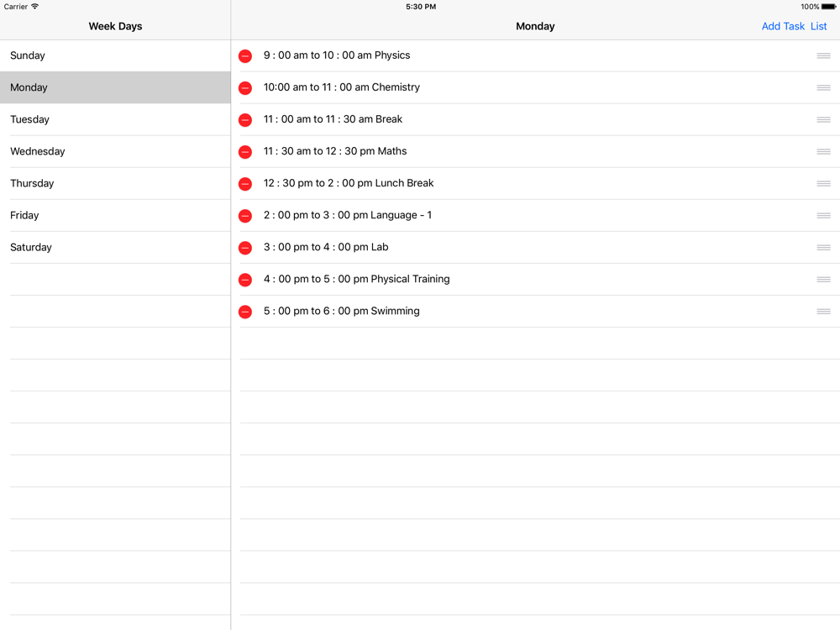840x630 pixels.
Task: Tap the Add Task button
Action: 783,26
